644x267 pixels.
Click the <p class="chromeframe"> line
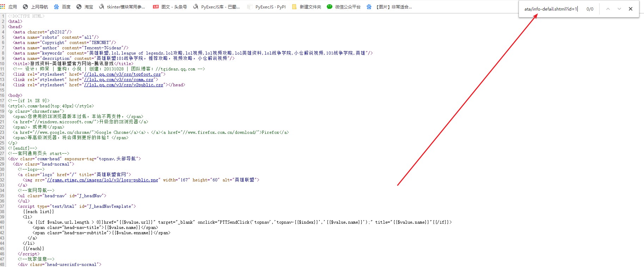tap(36, 111)
